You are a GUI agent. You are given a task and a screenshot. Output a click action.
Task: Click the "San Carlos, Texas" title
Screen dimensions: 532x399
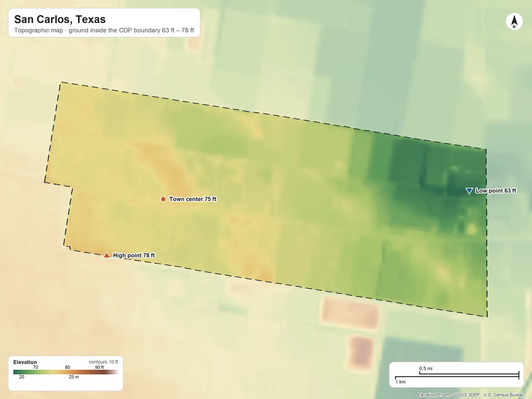click(x=60, y=20)
